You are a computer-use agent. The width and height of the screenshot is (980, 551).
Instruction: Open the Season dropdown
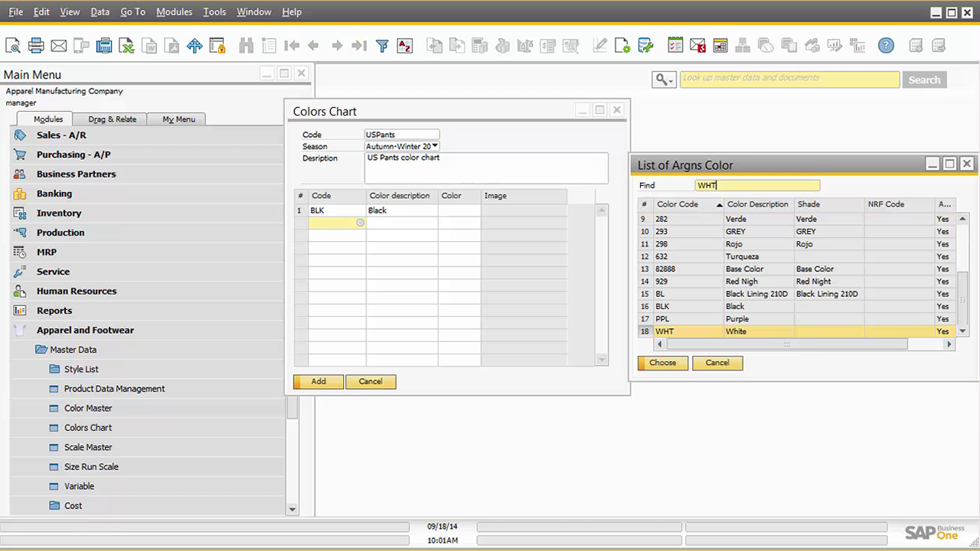tap(434, 146)
